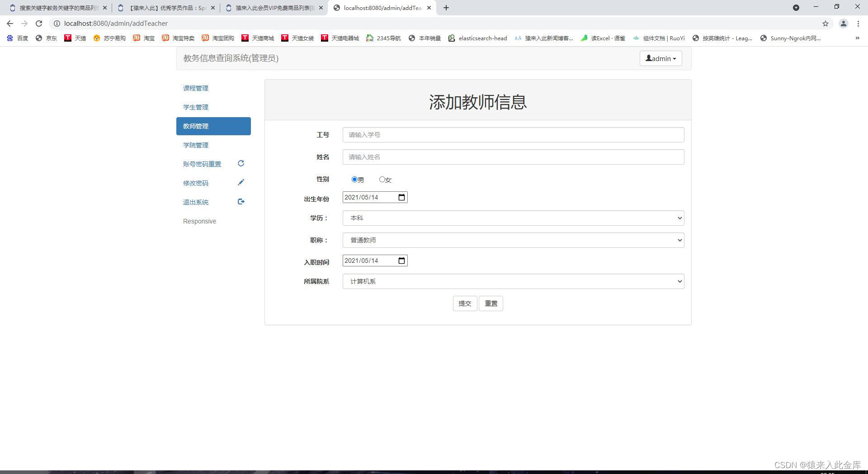Bookmark this page with the star icon
This screenshot has height=474, width=868.
[826, 24]
